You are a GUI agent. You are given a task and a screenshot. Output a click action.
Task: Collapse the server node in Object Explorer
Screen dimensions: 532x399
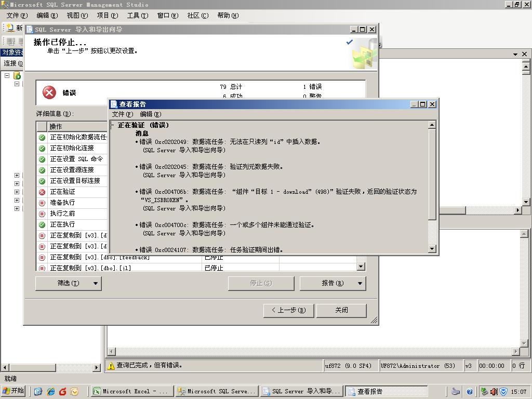point(7,75)
